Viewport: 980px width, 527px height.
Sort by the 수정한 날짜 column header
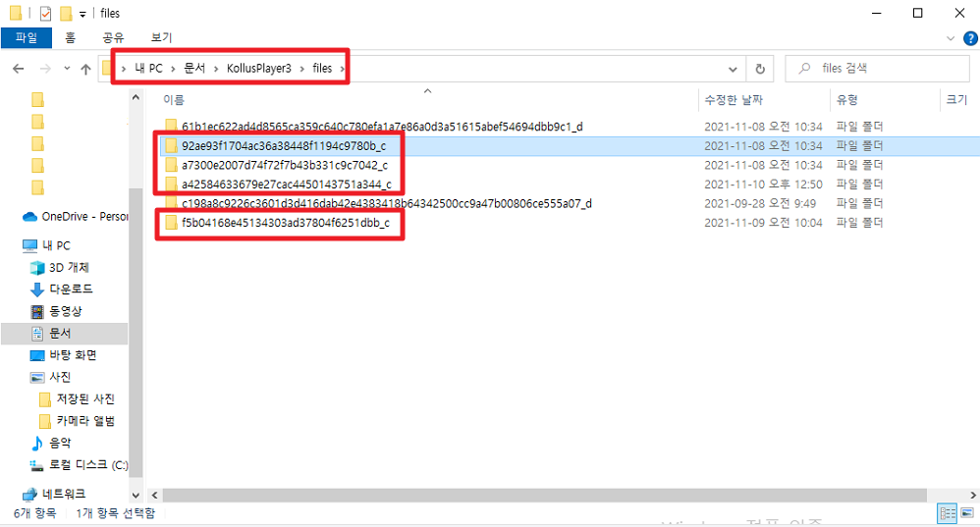[733, 100]
